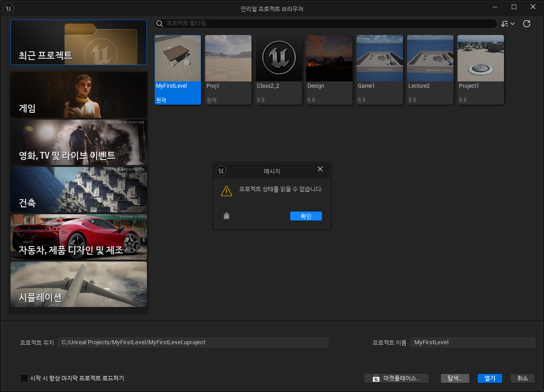Image resolution: width=544 pixels, height=392 pixels.
Task: Refresh the project list
Action: tap(527, 24)
